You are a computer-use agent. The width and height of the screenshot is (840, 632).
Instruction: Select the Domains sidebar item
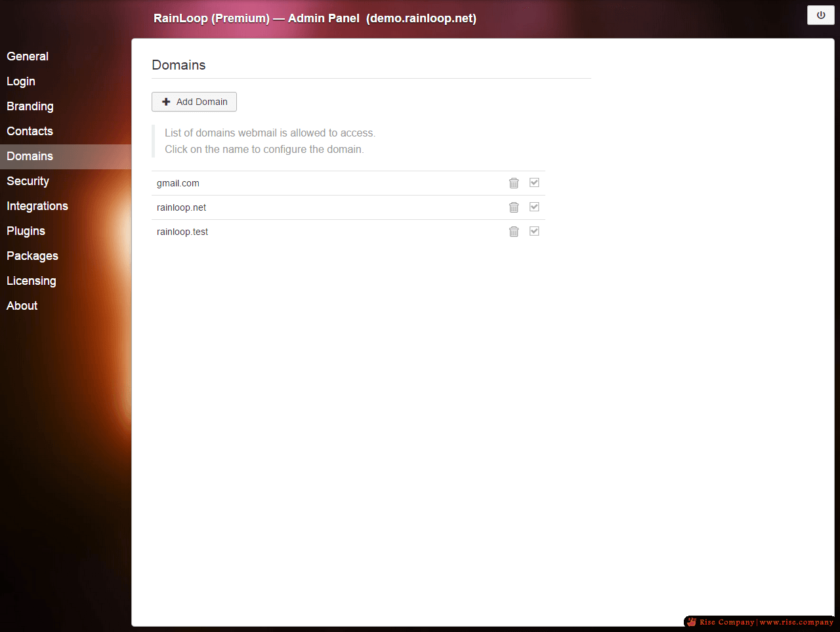pos(66,156)
